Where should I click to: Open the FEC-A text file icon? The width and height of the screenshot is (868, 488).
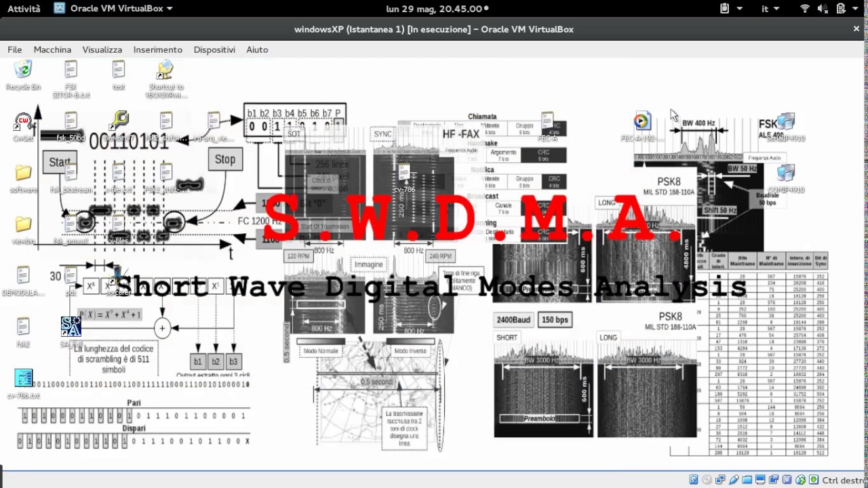tap(547, 121)
